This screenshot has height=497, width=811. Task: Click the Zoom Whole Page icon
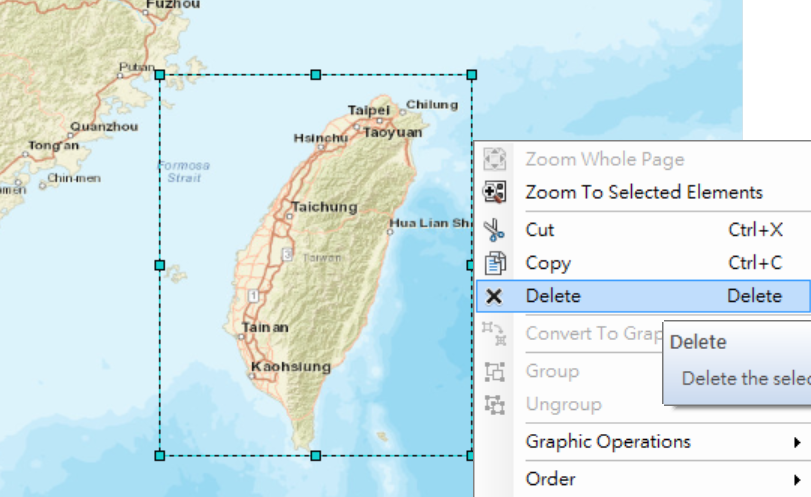tap(494, 159)
